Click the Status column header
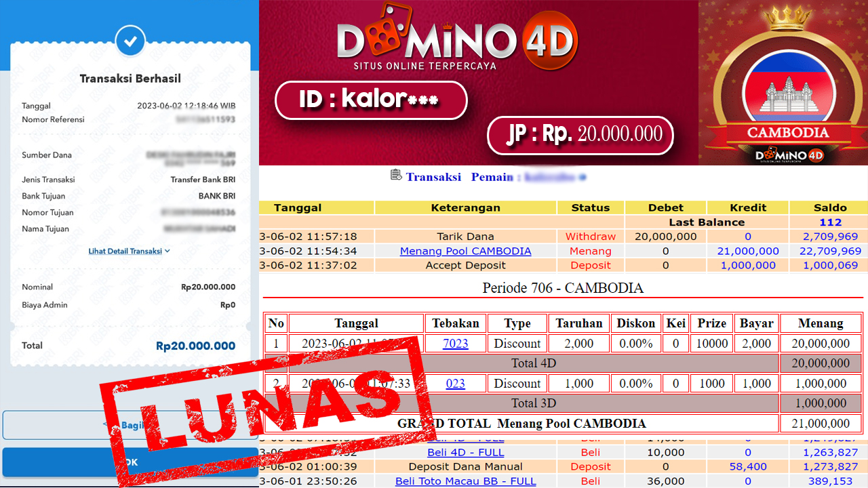This screenshot has height=488, width=868. pyautogui.click(x=591, y=207)
